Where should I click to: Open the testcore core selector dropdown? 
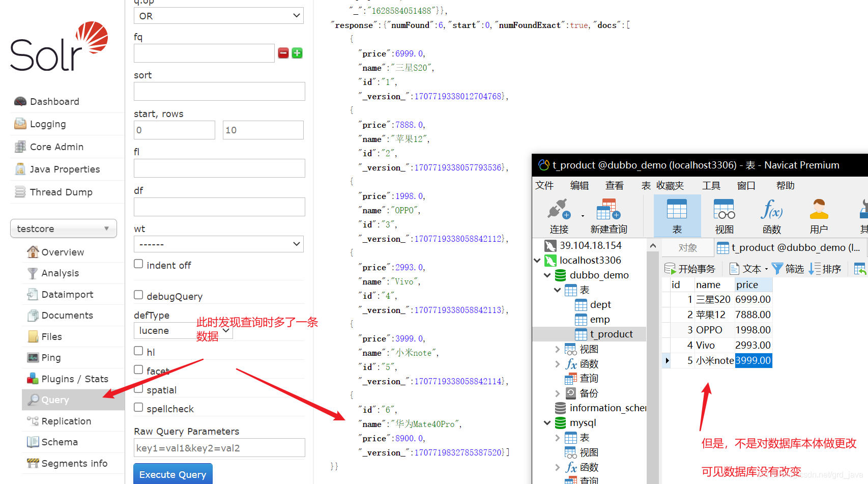pos(64,229)
